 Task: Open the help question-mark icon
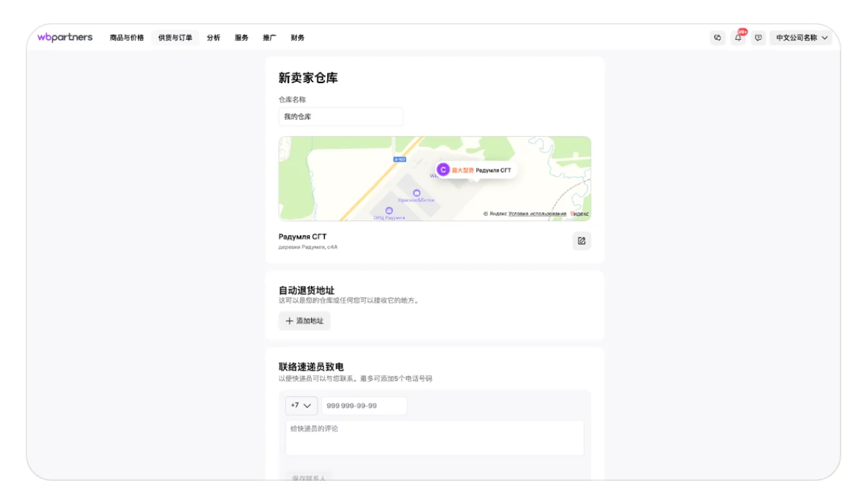click(758, 38)
